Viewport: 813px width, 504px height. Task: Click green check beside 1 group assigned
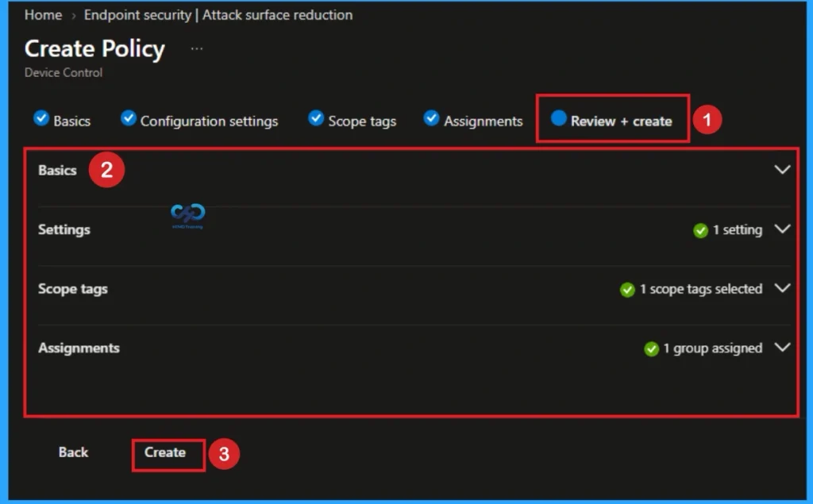point(651,349)
